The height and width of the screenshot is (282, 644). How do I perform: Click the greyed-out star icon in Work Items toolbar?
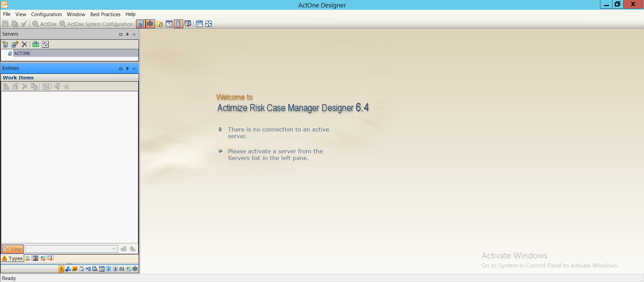click(x=66, y=86)
